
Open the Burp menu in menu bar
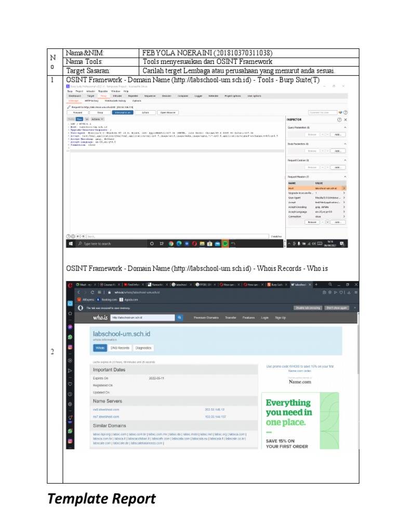[x=70, y=91]
